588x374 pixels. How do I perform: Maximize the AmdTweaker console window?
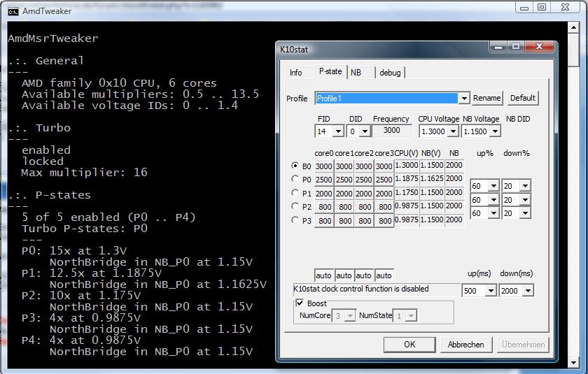point(542,8)
